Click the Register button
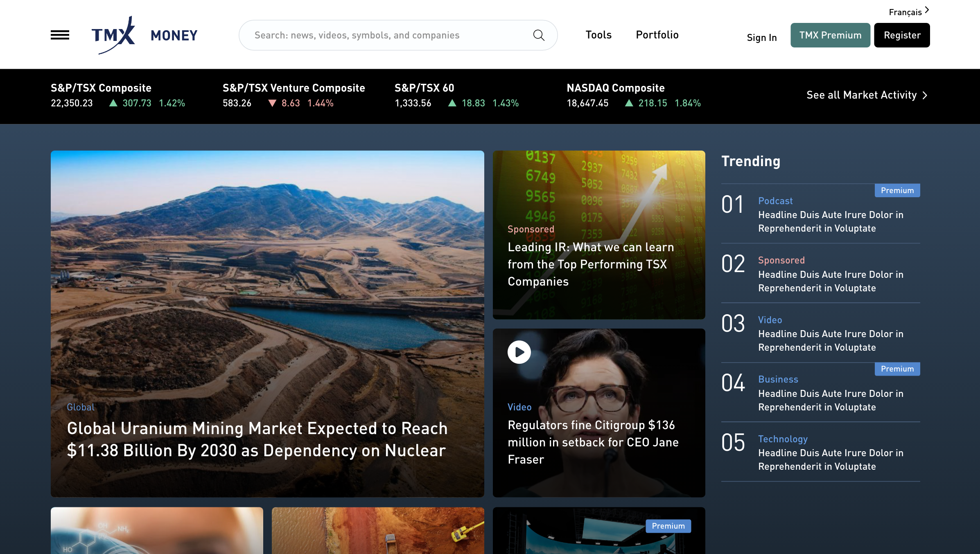 click(902, 35)
